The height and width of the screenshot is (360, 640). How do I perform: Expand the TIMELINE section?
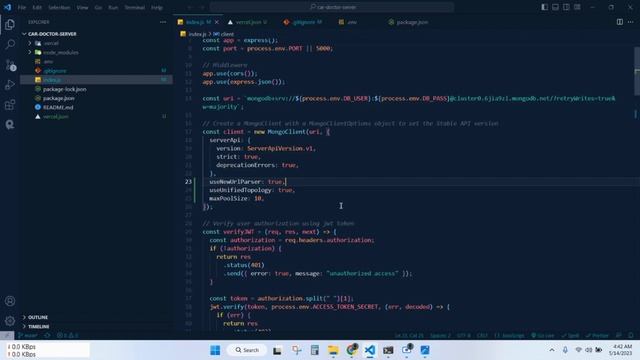point(96,327)
